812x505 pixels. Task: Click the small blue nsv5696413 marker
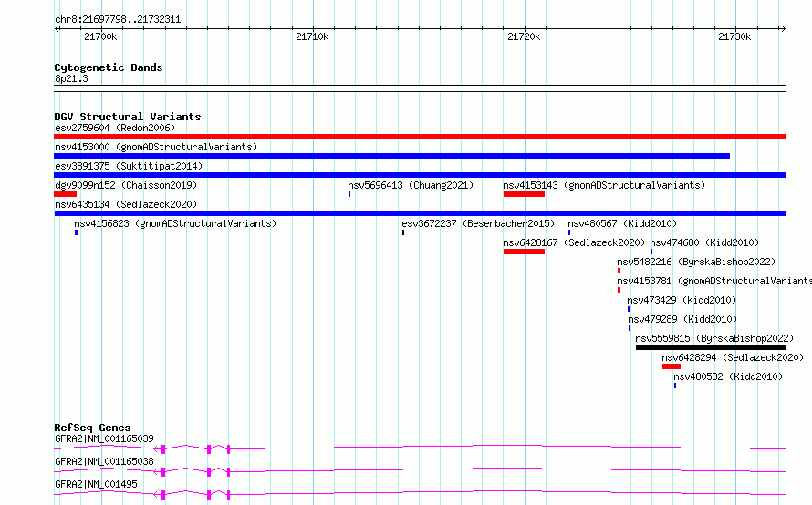click(x=349, y=194)
